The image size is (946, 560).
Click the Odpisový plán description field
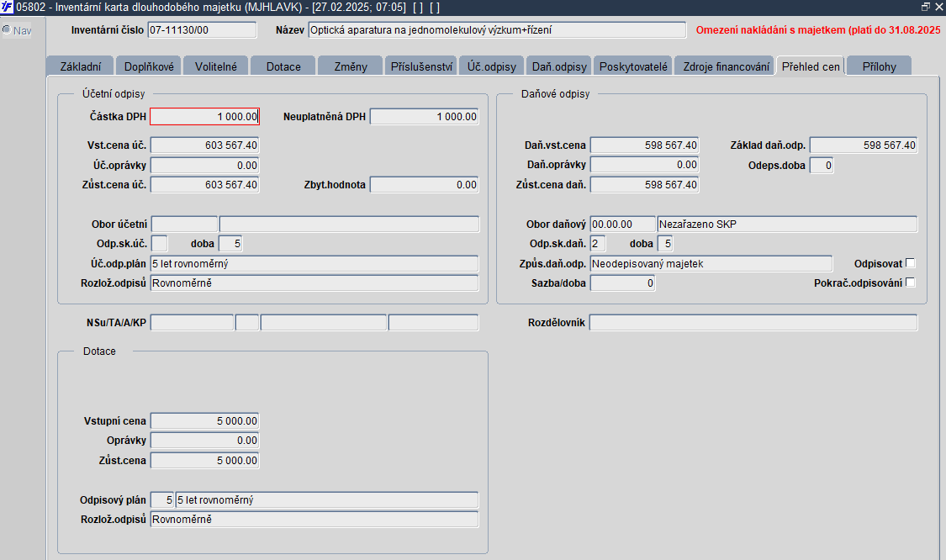pyautogui.click(x=327, y=499)
